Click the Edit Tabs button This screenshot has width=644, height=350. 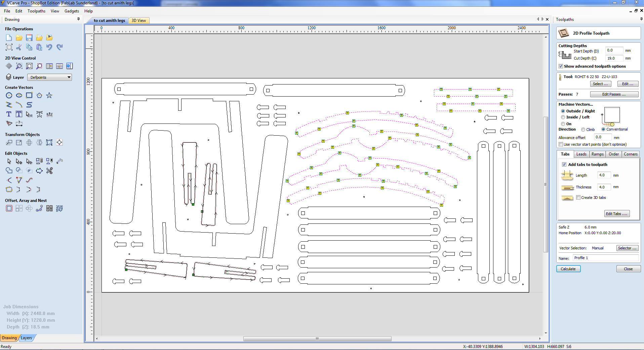(616, 214)
